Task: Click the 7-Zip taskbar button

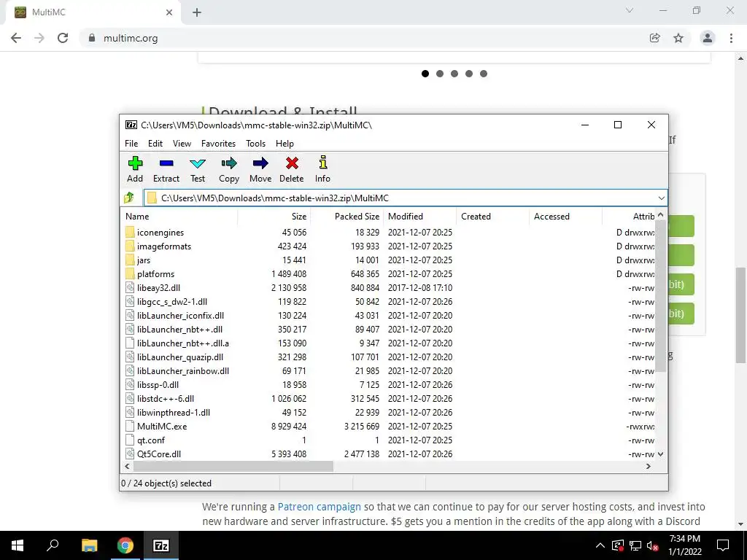Action: 161,545
